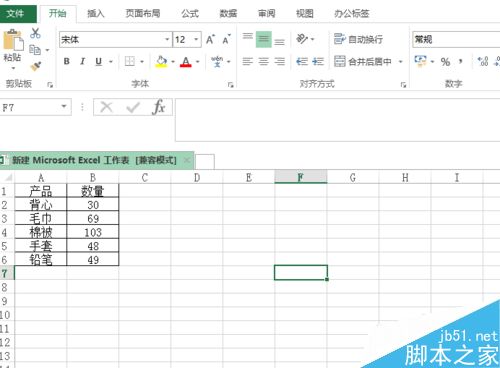Screen dimensions: 500x368
Task: Select cell containing 棉被
Action: click(41, 232)
